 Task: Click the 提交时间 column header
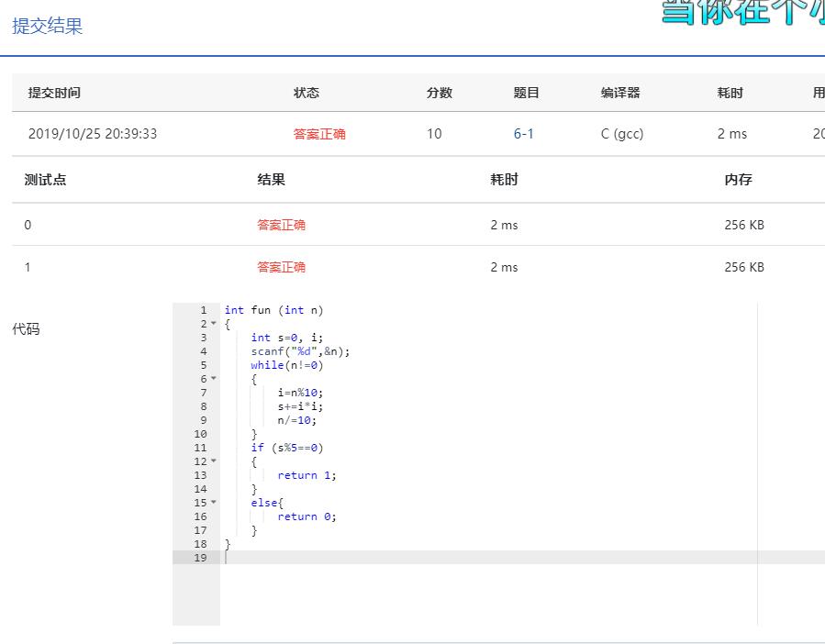54,93
